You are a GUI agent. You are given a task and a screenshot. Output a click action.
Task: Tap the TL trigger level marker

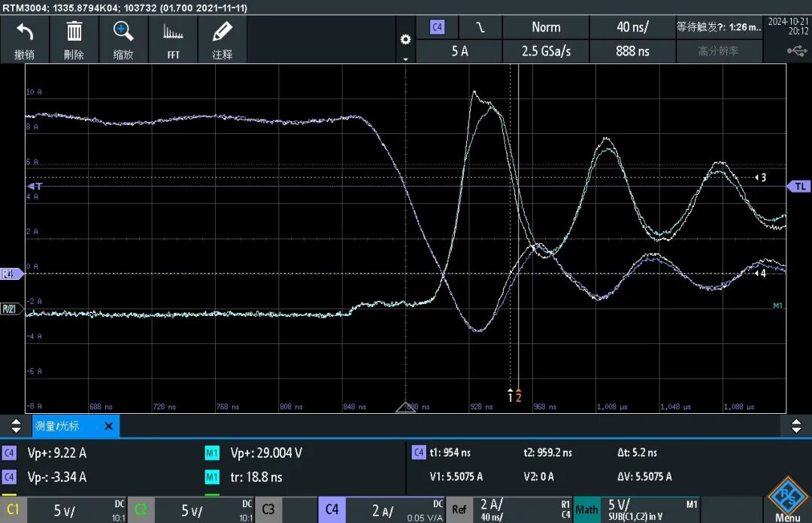click(x=799, y=187)
